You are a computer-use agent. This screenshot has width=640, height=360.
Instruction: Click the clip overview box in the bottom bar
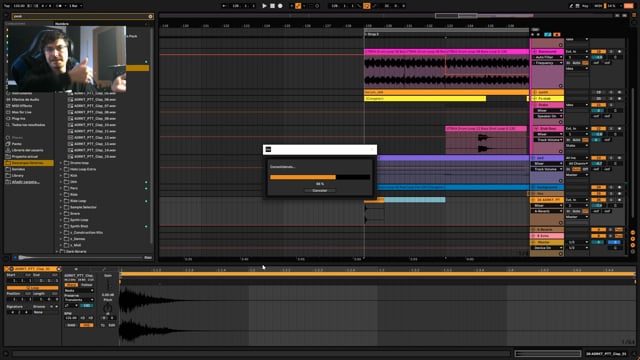pos(548,353)
